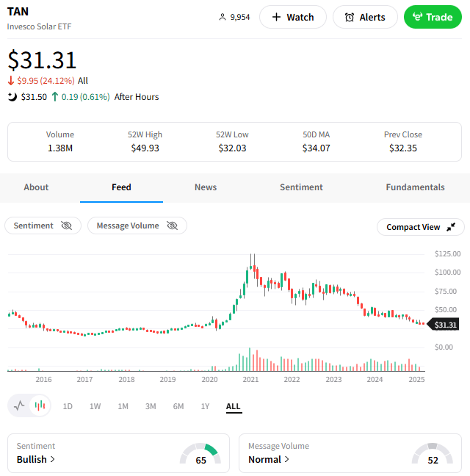Select the 1M time range

tap(123, 406)
